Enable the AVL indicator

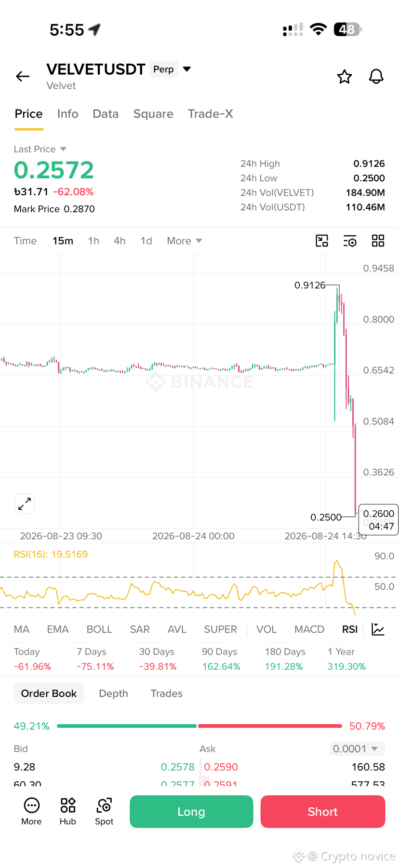coord(177,629)
